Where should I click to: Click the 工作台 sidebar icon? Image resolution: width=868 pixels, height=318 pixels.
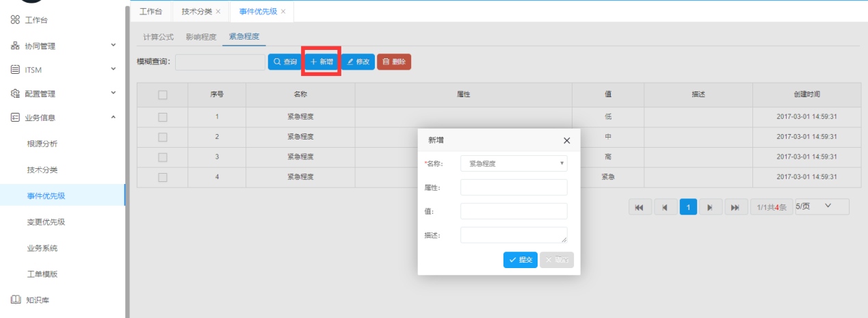[x=15, y=20]
